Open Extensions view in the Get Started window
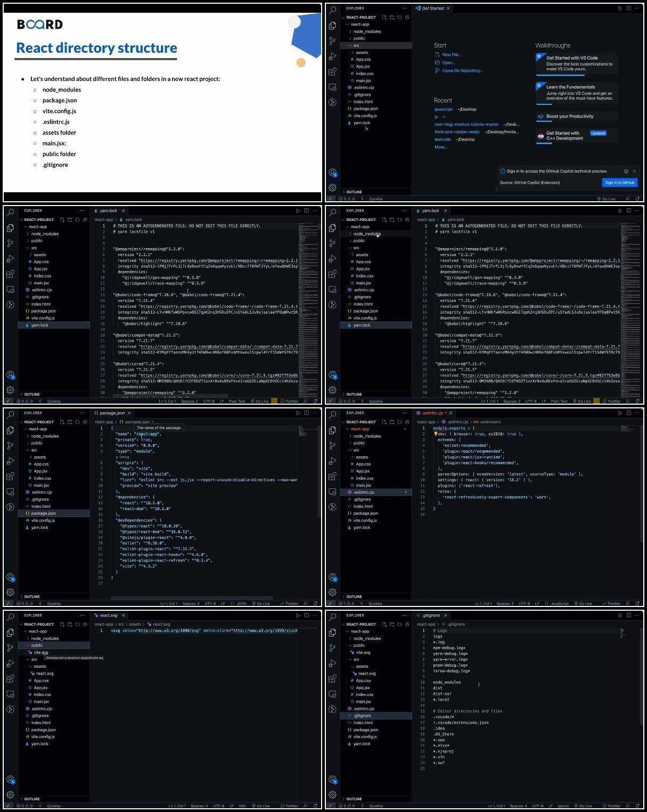Screen dimensions: 647x812 332,72
